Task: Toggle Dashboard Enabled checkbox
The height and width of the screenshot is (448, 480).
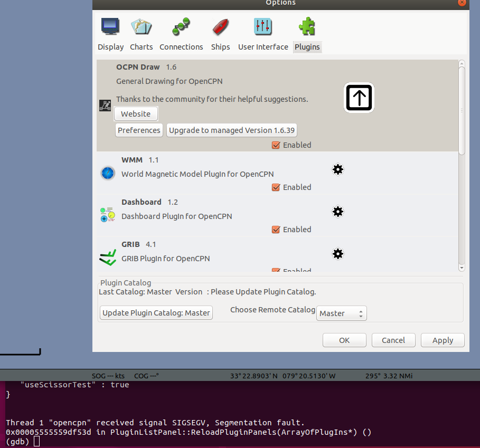Action: click(x=276, y=229)
